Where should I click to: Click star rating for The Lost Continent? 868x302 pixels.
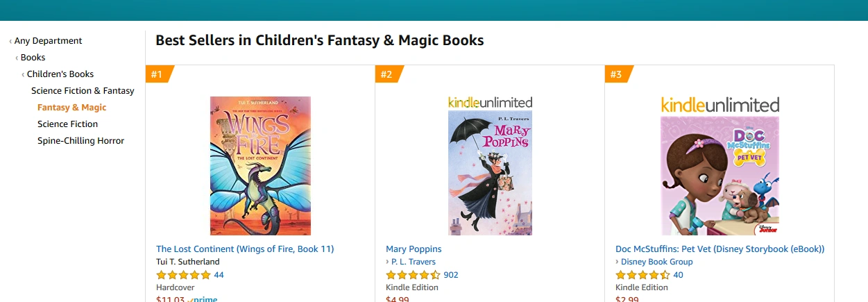pos(183,275)
